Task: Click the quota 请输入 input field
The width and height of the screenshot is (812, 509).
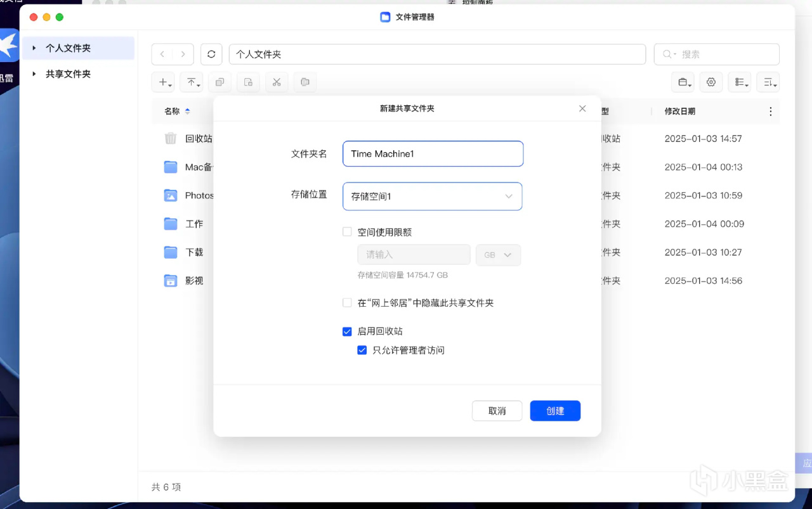Action: [414, 255]
